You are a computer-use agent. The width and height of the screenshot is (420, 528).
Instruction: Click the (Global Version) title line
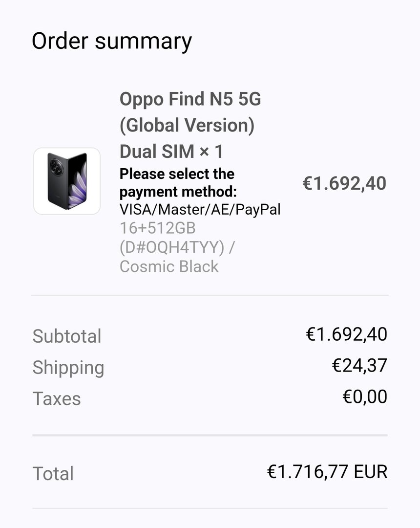click(x=187, y=125)
